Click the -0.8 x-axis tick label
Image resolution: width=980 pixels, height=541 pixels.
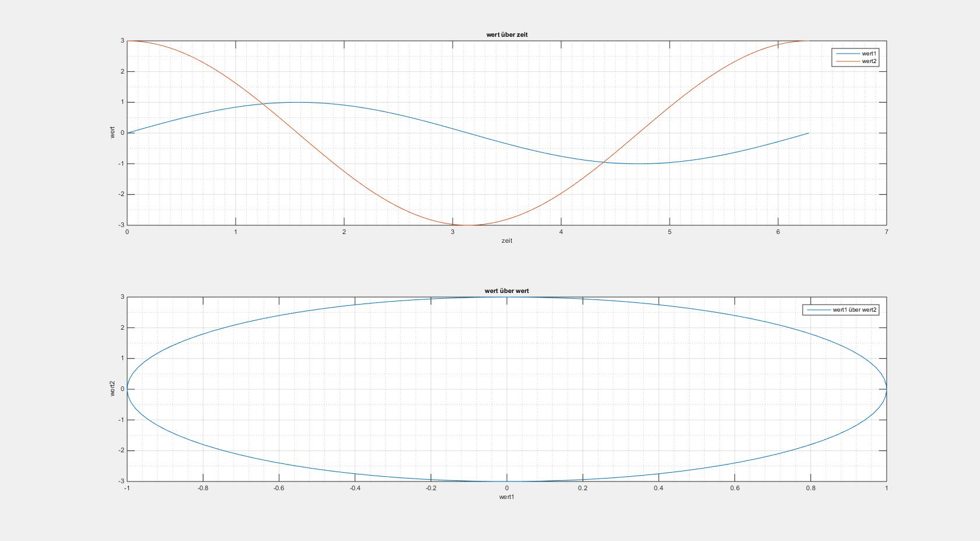click(x=203, y=488)
